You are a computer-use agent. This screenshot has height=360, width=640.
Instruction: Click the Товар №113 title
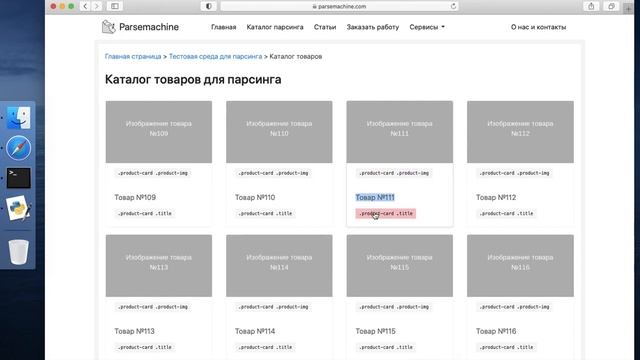pyautogui.click(x=134, y=331)
